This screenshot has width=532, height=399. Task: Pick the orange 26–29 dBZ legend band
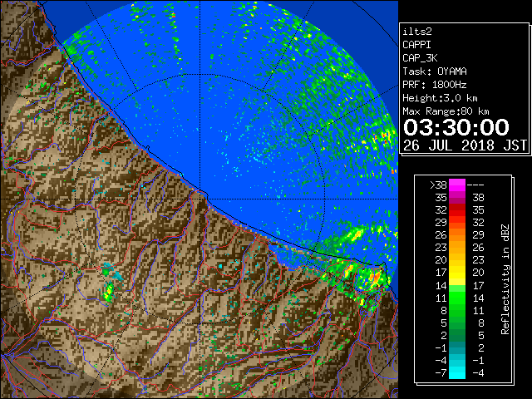click(457, 235)
